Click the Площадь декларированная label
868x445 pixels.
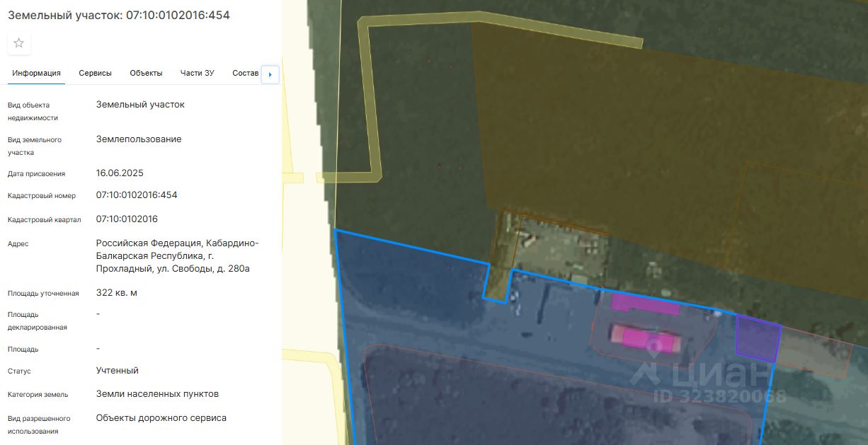(x=38, y=320)
